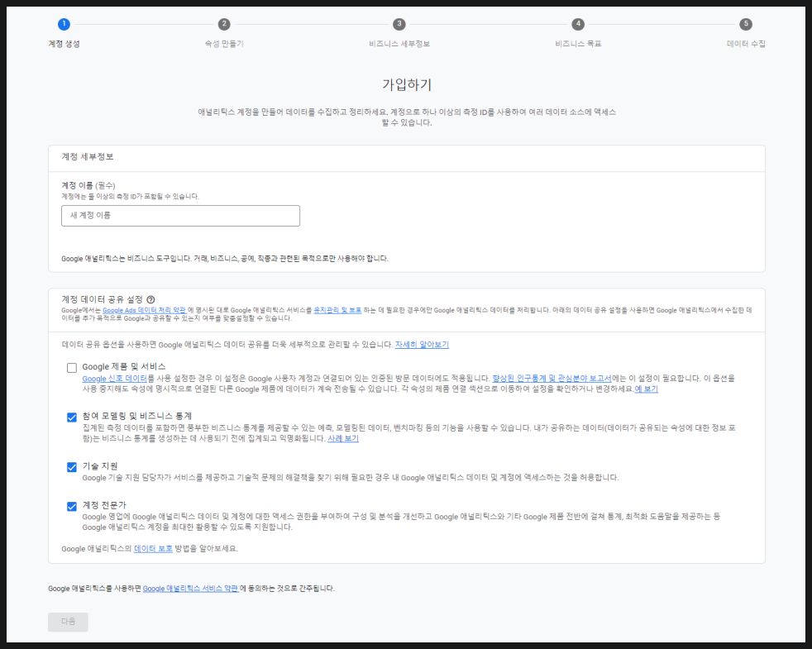
Task: Click the step 2 circle for 속성 만들기
Action: (224, 24)
